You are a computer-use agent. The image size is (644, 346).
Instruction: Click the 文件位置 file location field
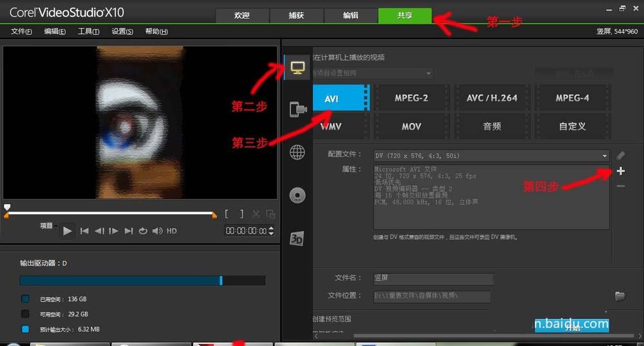432,296
